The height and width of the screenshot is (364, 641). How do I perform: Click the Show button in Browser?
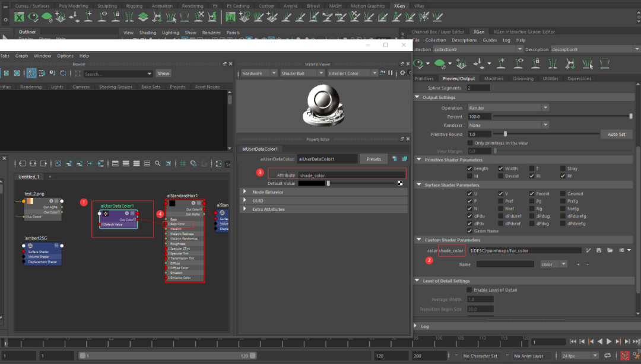(x=163, y=74)
